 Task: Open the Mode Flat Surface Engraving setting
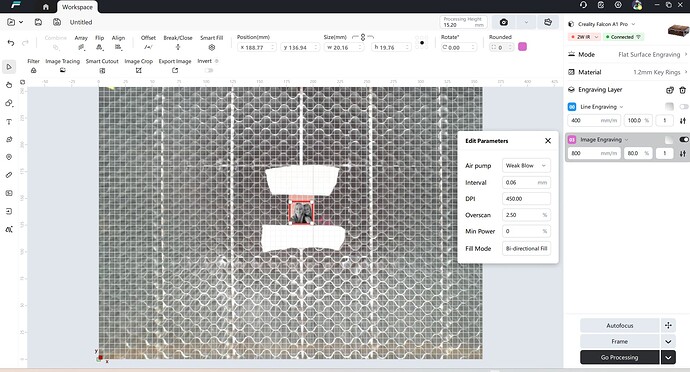628,55
